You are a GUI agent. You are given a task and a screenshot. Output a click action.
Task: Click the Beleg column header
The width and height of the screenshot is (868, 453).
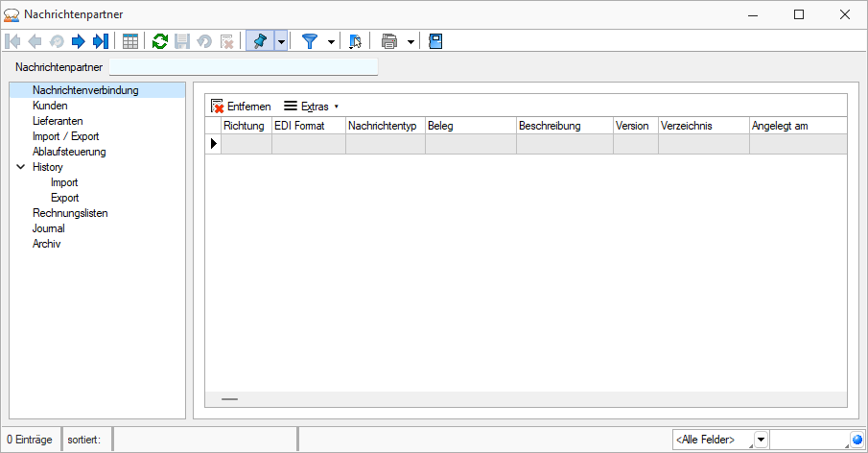[471, 126]
